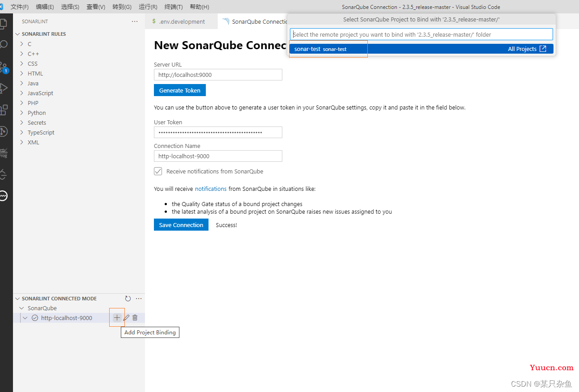
Task: Expand the XML rules node
Action: click(x=21, y=142)
